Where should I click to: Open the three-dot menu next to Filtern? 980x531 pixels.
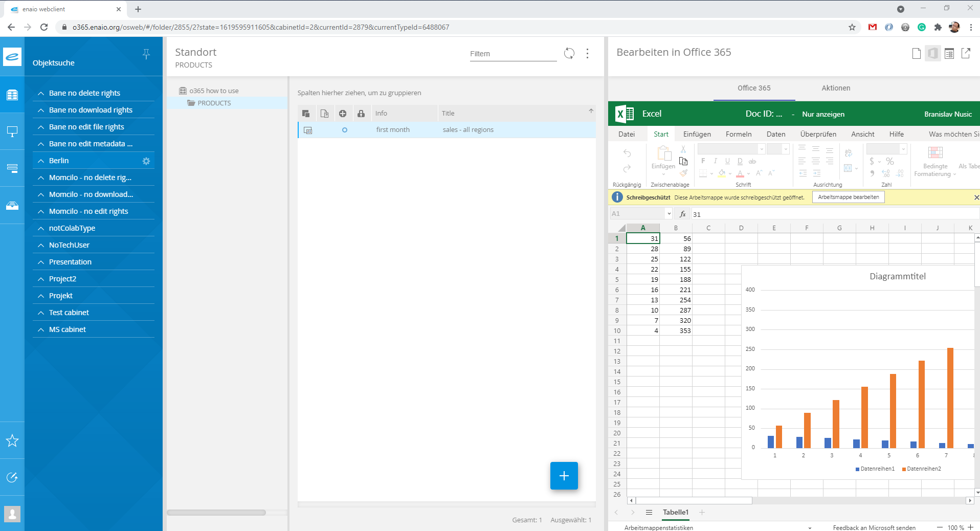pos(587,53)
